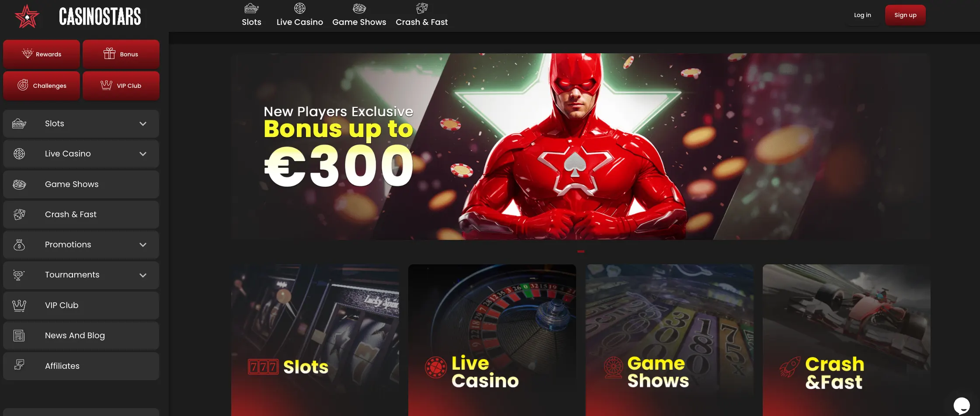980x416 pixels.
Task: Expand the Live Casino sidebar chevron
Action: [143, 154]
